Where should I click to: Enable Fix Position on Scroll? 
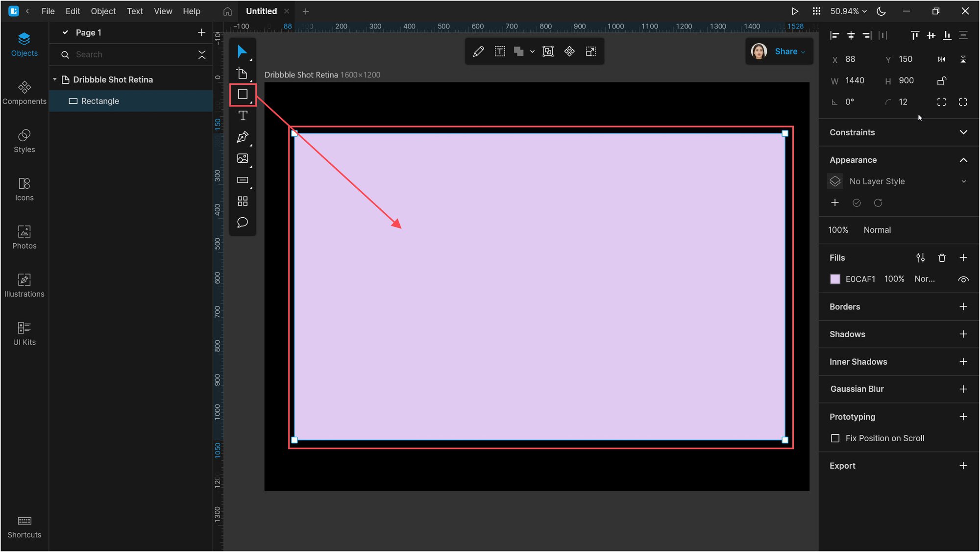tap(835, 438)
